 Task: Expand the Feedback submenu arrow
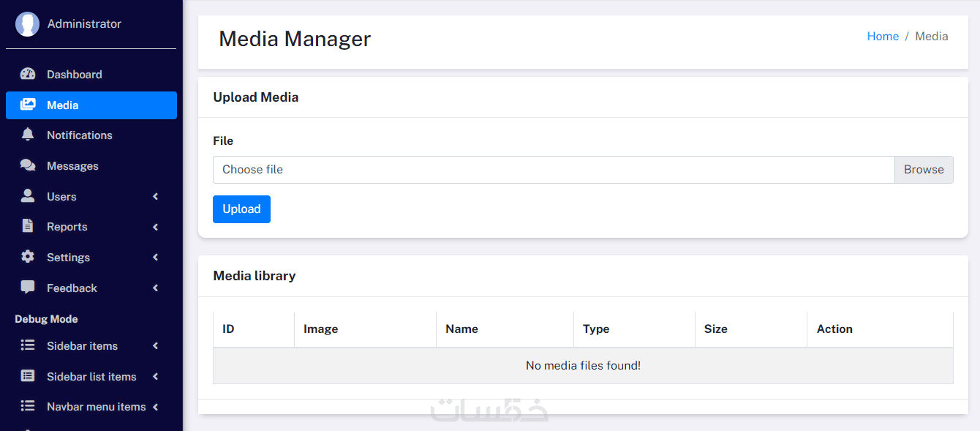click(156, 288)
